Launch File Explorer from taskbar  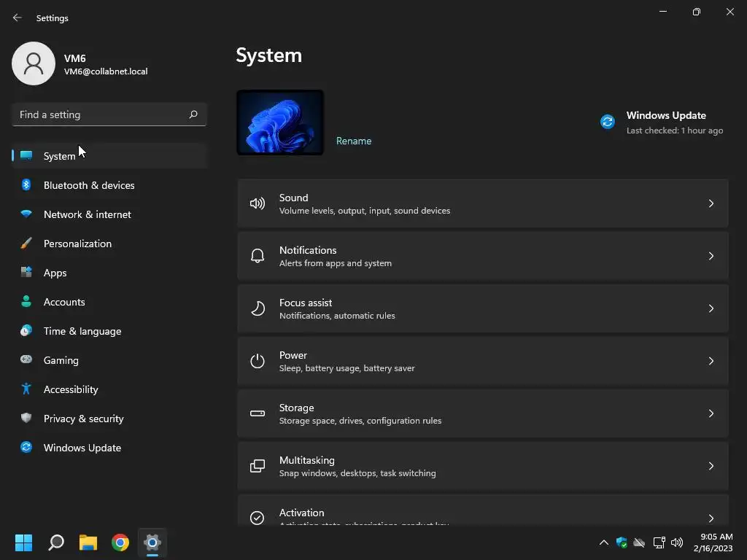88,542
